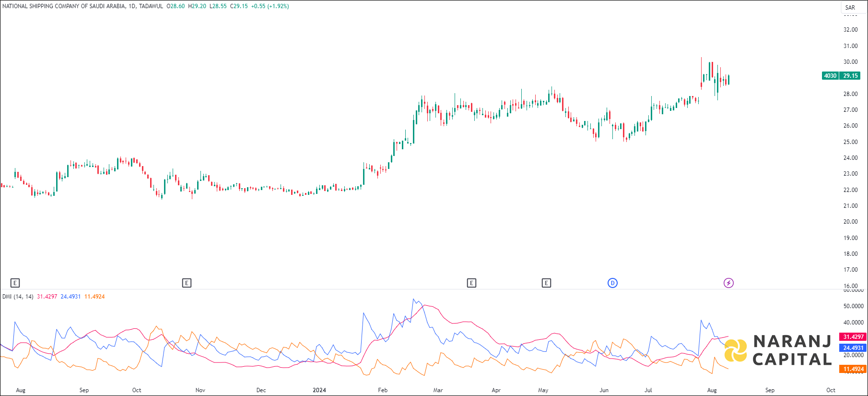Click the Jul label on time axis
The width and height of the screenshot is (868, 396).
(x=648, y=390)
